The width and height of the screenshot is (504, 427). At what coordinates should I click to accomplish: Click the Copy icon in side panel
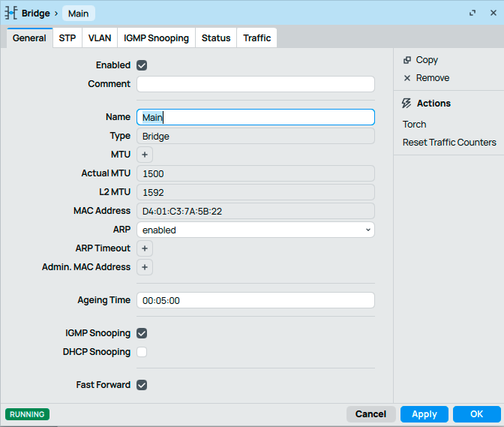click(x=407, y=60)
